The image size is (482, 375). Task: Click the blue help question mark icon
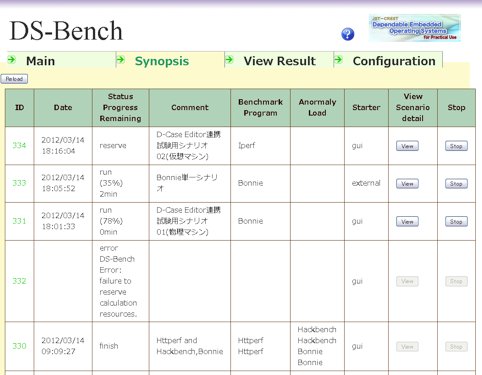click(x=348, y=34)
